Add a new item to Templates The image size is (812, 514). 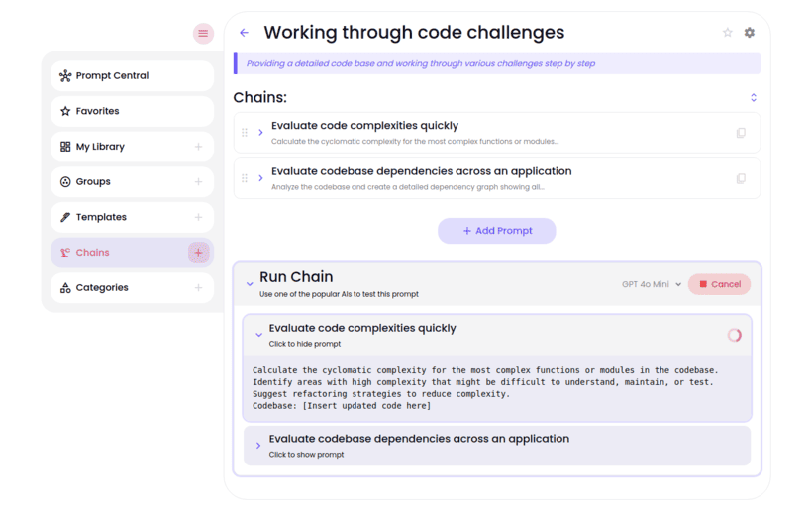pos(198,217)
